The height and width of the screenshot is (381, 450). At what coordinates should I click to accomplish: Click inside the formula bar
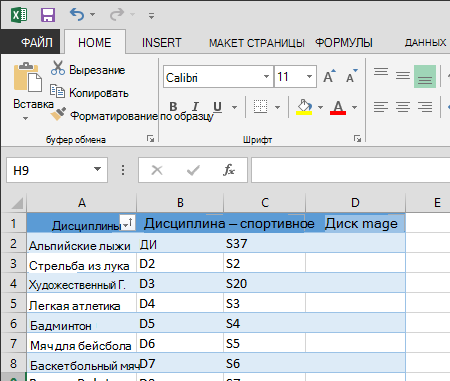[x=351, y=170]
